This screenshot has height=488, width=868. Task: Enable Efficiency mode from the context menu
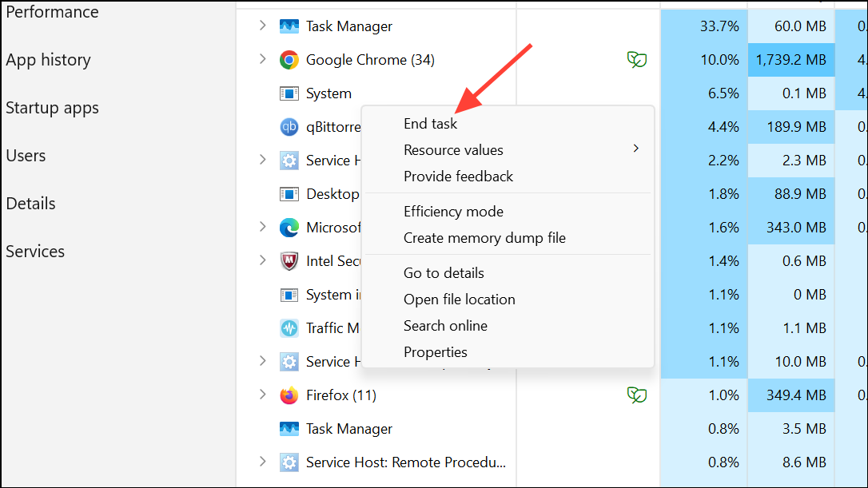pyautogui.click(x=453, y=211)
